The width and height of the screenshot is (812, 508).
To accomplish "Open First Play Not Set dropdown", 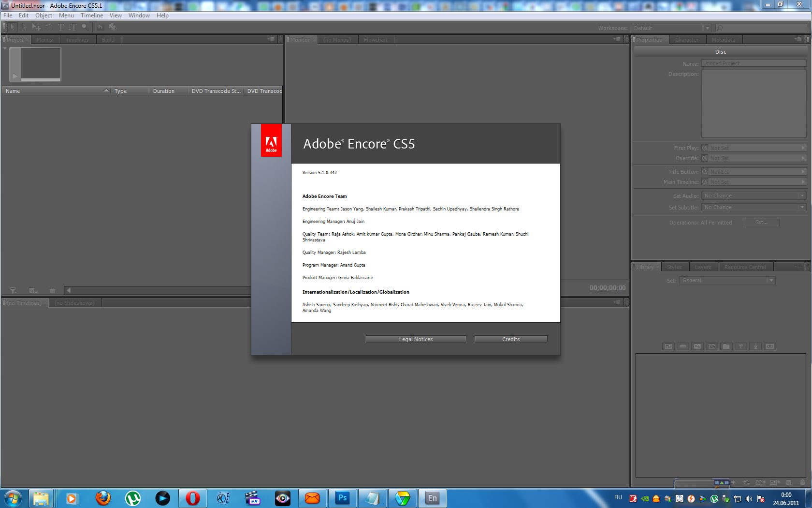I will click(x=758, y=148).
